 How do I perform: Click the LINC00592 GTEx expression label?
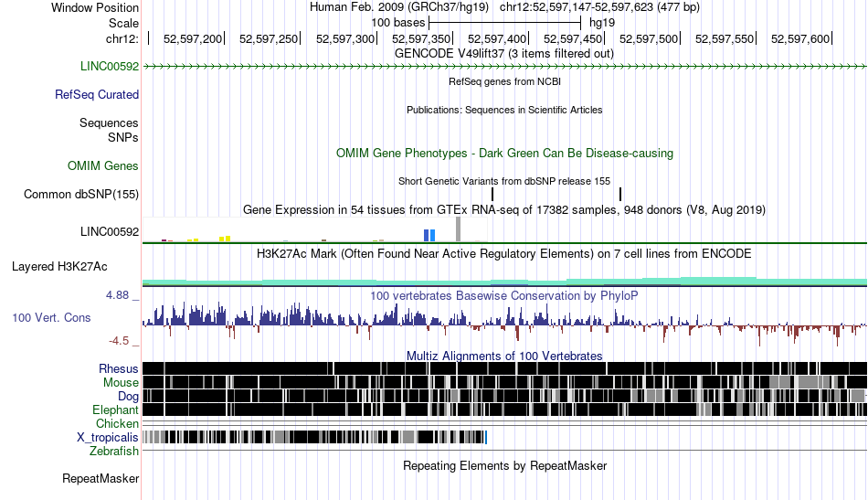click(x=109, y=232)
